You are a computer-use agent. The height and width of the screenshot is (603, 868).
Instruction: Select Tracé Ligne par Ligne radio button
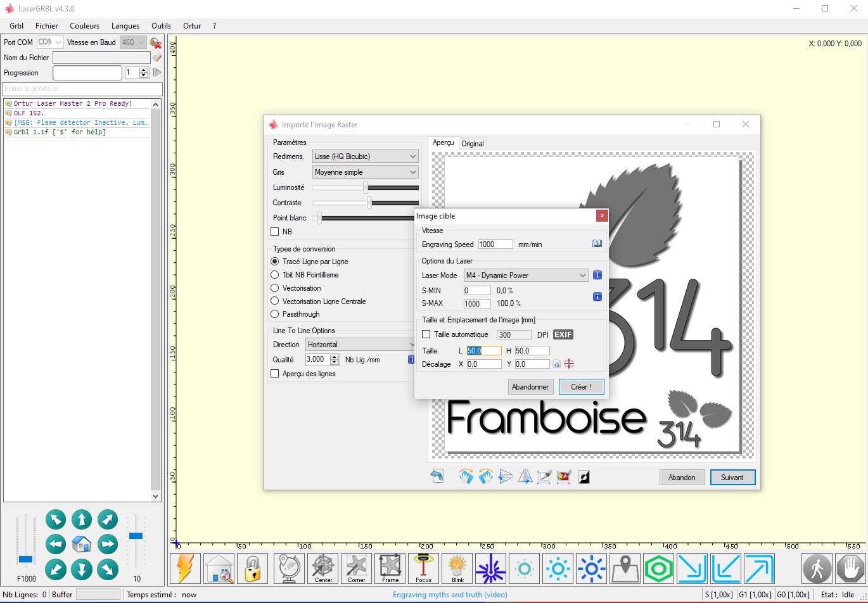275,262
